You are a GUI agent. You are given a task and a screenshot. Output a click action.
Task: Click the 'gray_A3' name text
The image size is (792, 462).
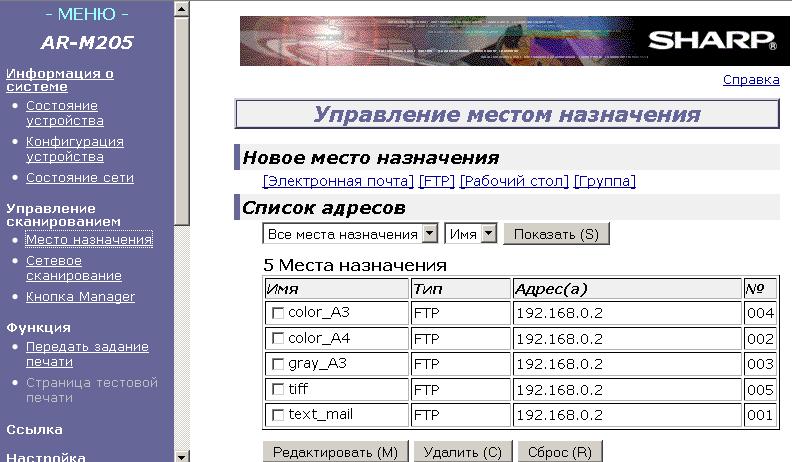click(317, 364)
